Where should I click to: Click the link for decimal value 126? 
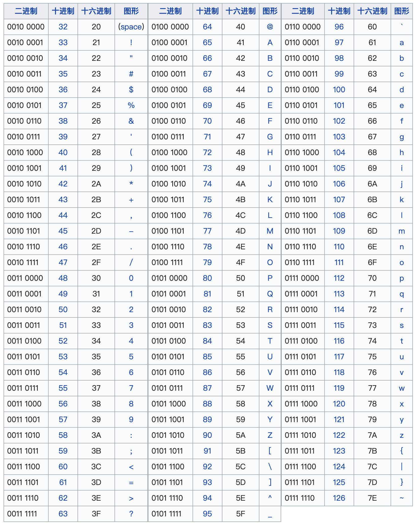[x=339, y=498]
